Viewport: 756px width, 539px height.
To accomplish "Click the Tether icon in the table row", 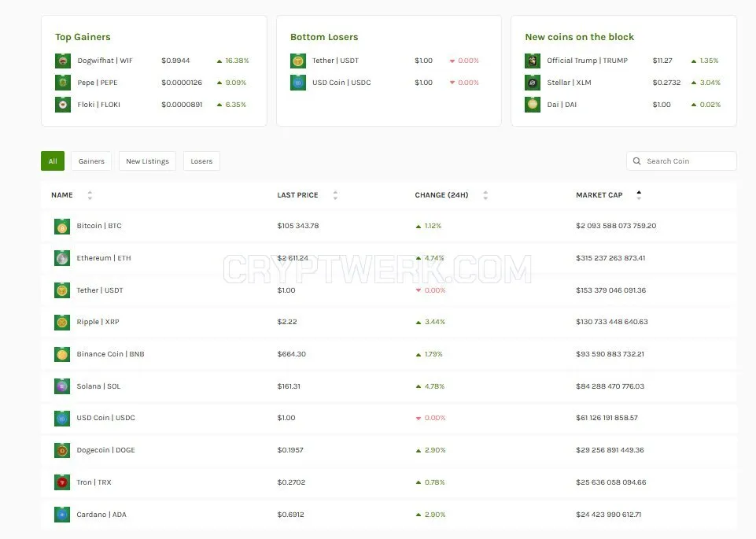I will click(x=62, y=290).
